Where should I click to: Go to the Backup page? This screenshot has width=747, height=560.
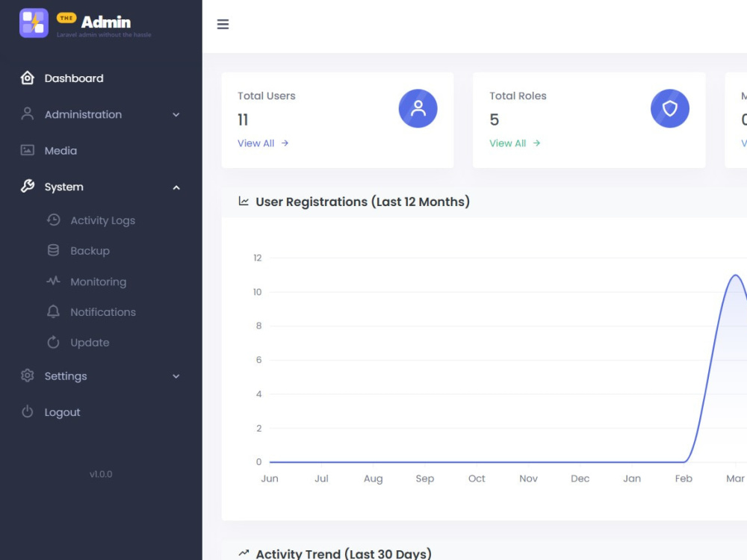90,251
